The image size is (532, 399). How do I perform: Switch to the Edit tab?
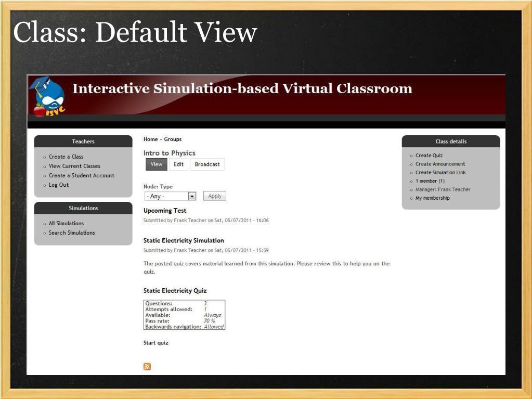[x=178, y=164]
